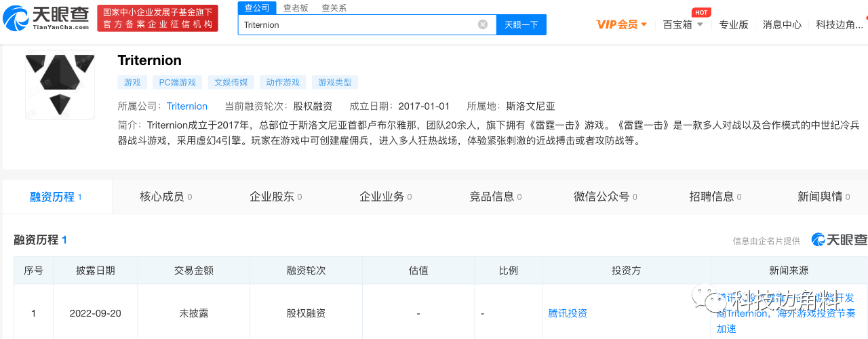
Task: Switch to the 查老板 search tab
Action: (x=296, y=8)
